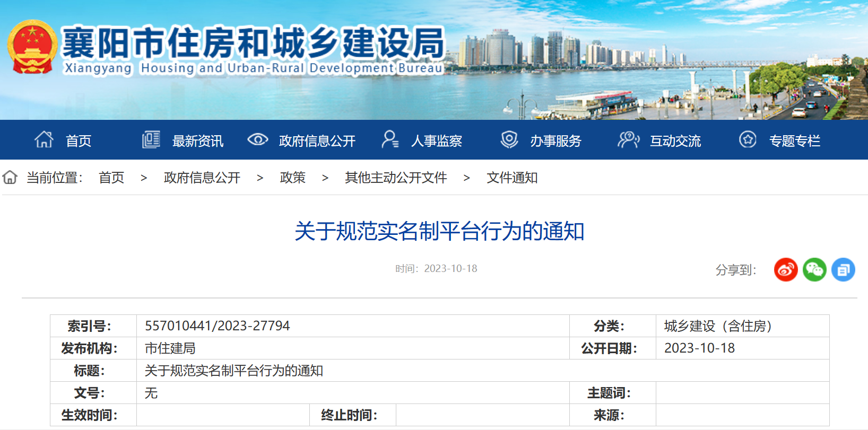This screenshot has height=430, width=868.
Task: Click the eye icon for 政府信息公开
Action: tap(258, 140)
